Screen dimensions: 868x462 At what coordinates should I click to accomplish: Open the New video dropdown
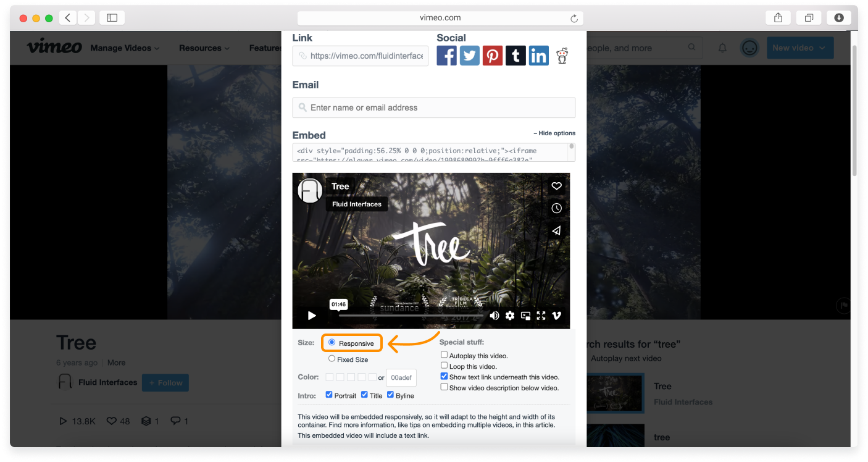(800, 48)
